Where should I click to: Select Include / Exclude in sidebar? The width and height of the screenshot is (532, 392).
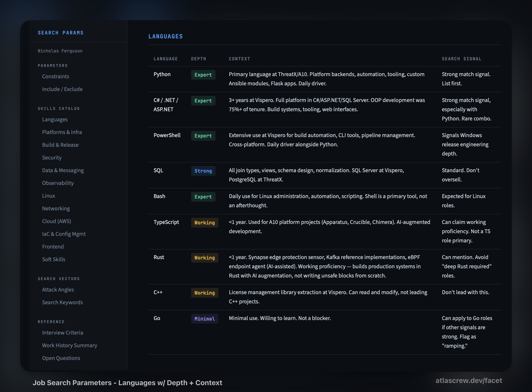tap(62, 89)
